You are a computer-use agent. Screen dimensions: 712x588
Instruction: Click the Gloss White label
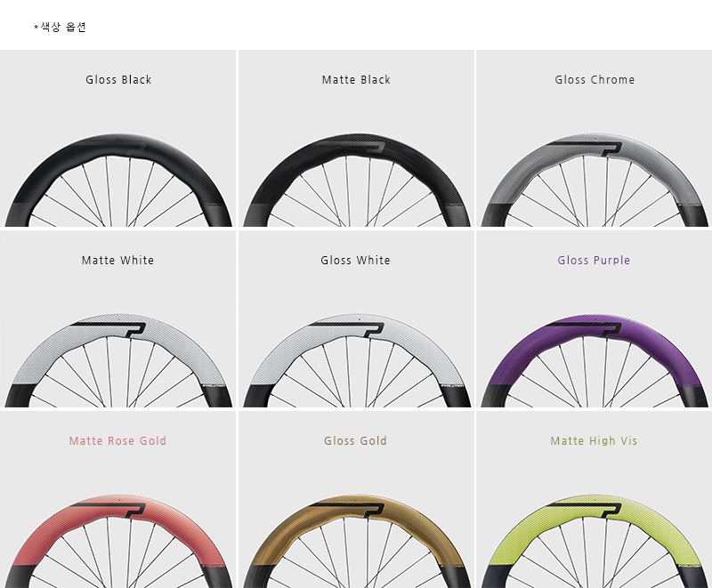click(x=355, y=261)
